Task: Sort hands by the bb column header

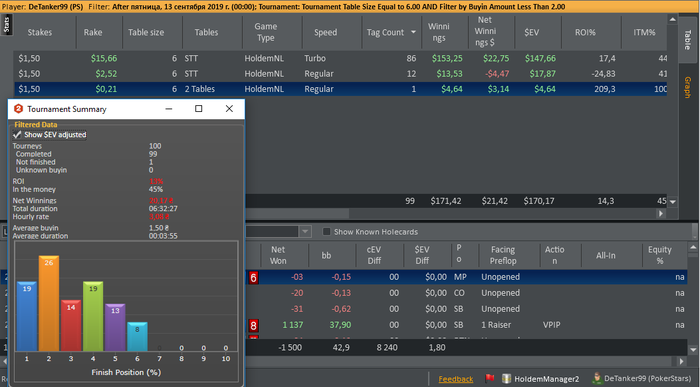Action: 326,255
